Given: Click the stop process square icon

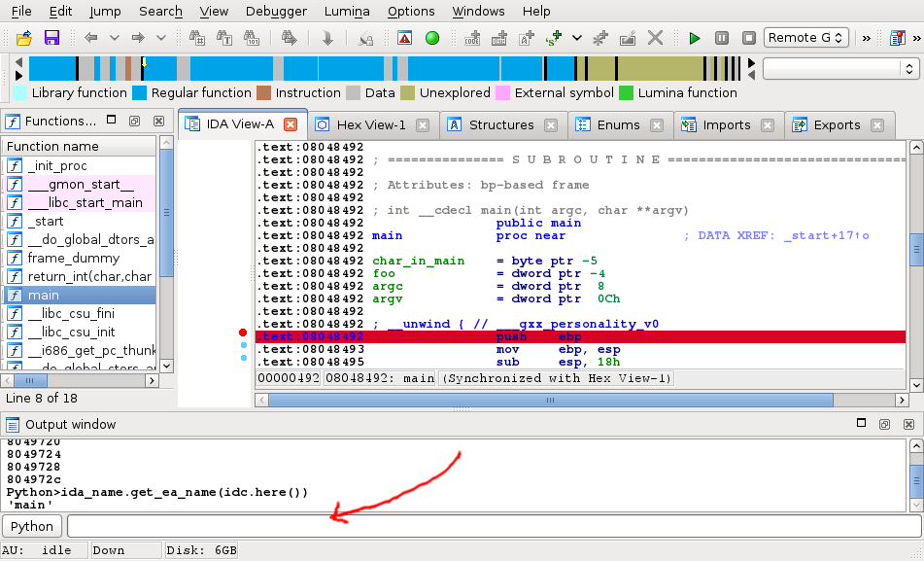Looking at the screenshot, I should point(748,38).
